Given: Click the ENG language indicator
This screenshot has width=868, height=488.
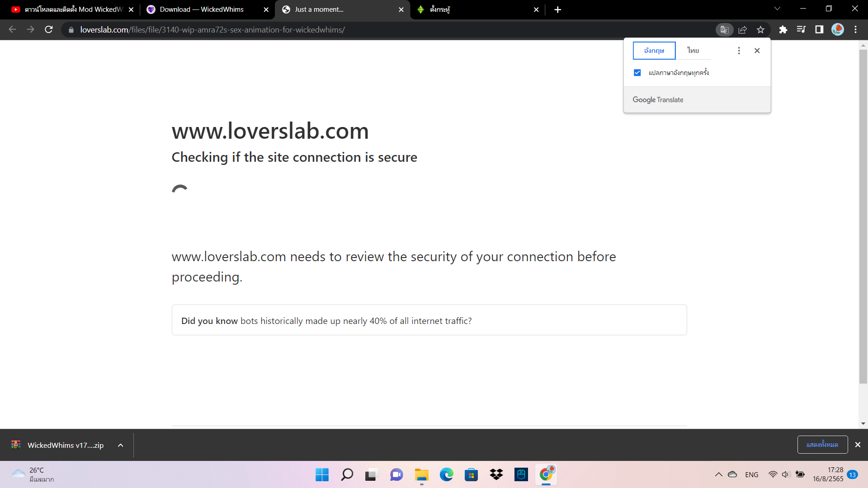Looking at the screenshot, I should 752,474.
